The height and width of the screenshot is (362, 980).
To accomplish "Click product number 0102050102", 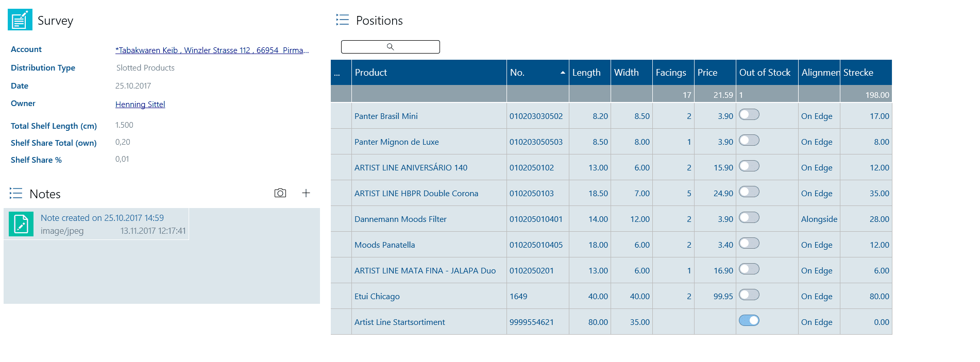I will point(532,167).
